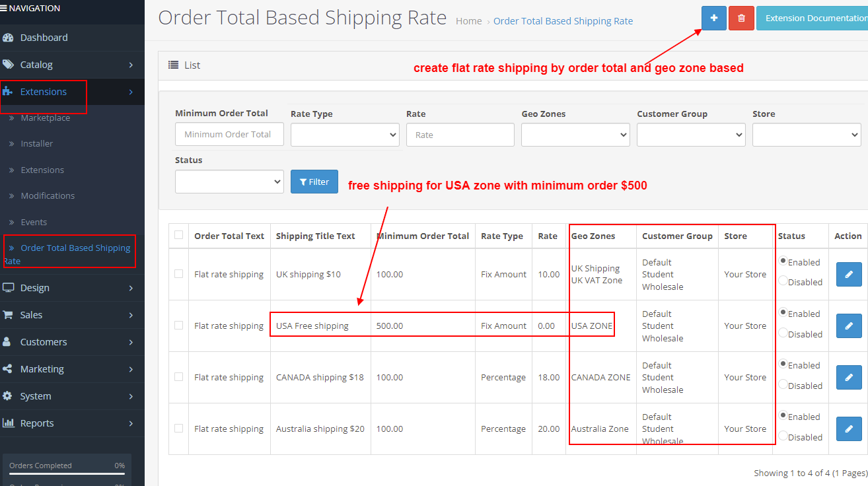Open the Geo Zones filter dropdown
Screen dimensions: 868x486
(575, 135)
